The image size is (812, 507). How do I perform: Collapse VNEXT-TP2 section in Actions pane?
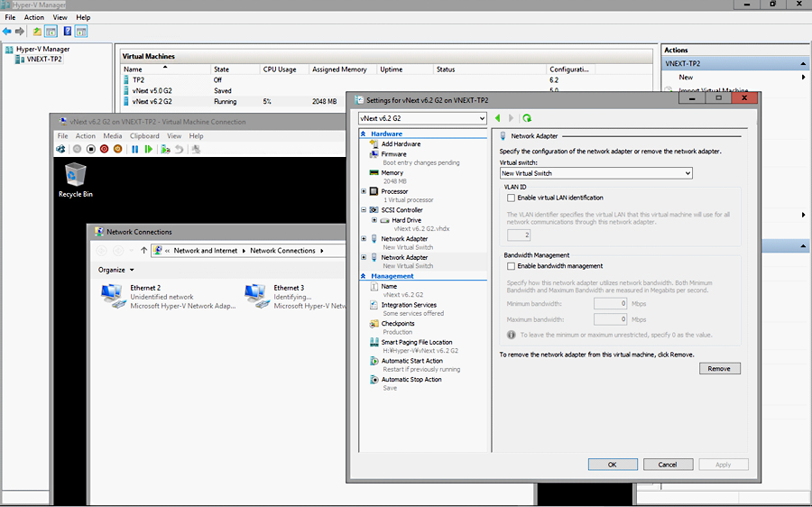[803, 64]
